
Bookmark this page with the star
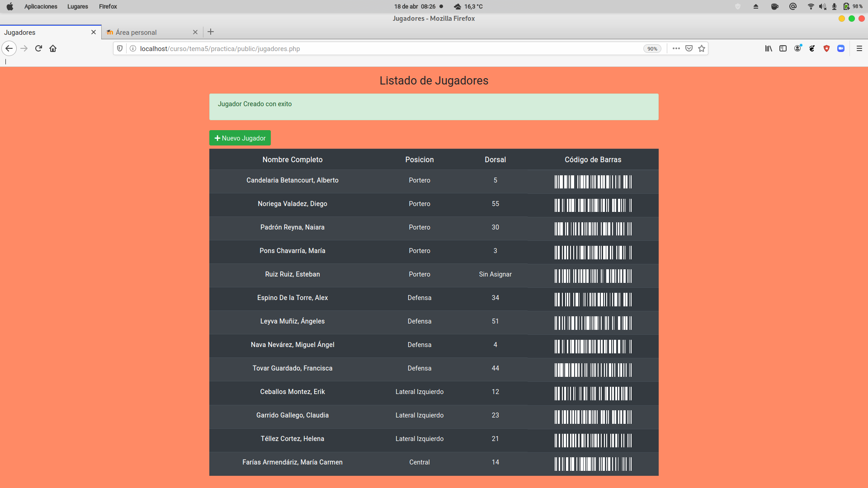click(702, 48)
